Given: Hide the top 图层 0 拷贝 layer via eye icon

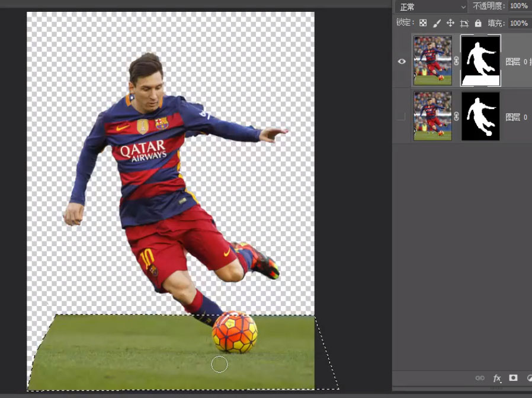Looking at the screenshot, I should 402,62.
